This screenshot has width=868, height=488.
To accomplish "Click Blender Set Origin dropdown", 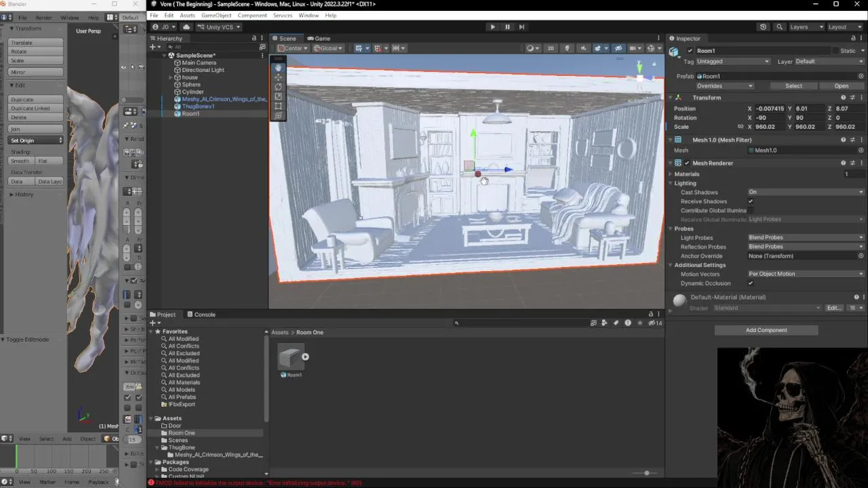I will pyautogui.click(x=36, y=140).
